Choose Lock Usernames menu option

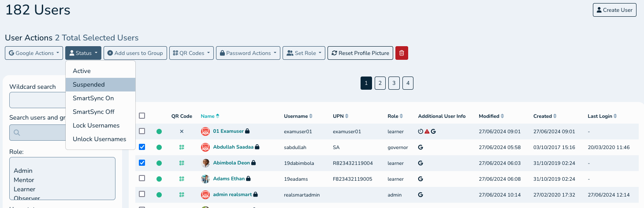[96, 125]
